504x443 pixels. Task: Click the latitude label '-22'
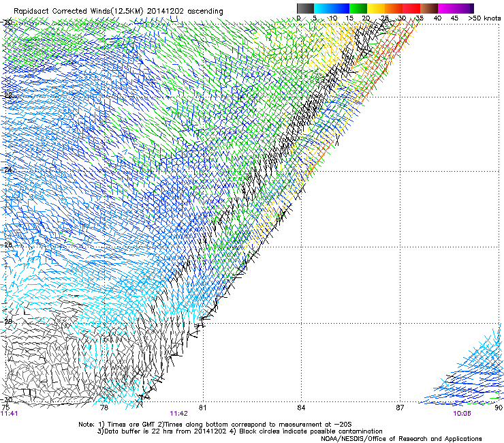[7, 95]
